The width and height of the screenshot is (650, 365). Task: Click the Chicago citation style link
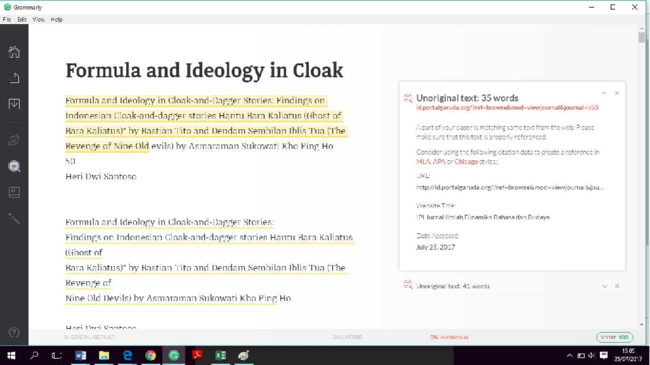click(466, 161)
